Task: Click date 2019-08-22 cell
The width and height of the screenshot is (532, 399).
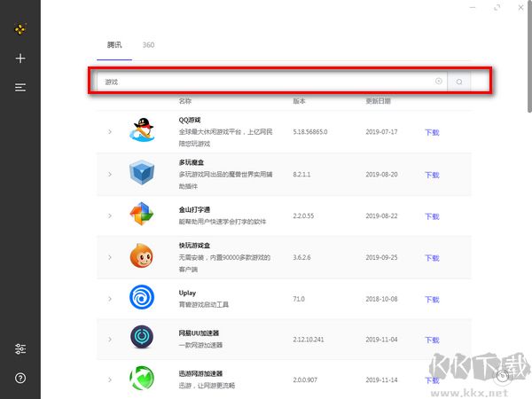Action: [381, 215]
